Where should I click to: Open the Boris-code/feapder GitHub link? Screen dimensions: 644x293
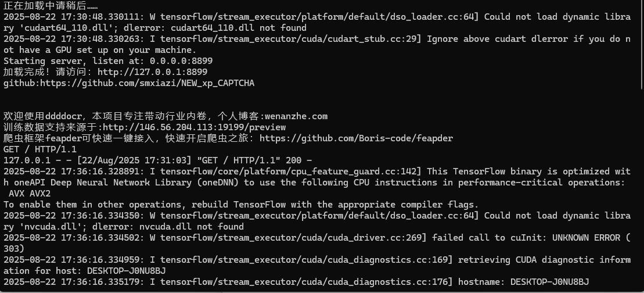tap(356, 138)
